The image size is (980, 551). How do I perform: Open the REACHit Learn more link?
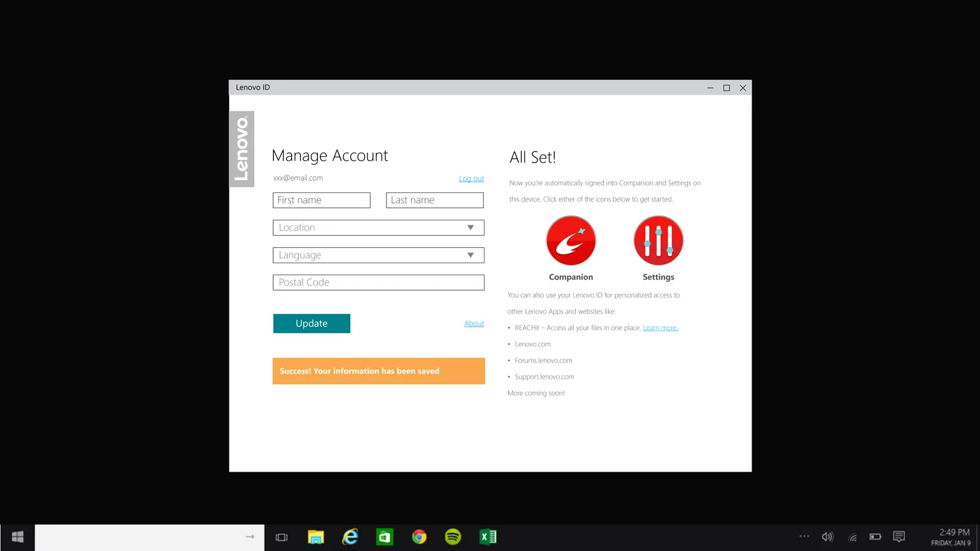(660, 328)
